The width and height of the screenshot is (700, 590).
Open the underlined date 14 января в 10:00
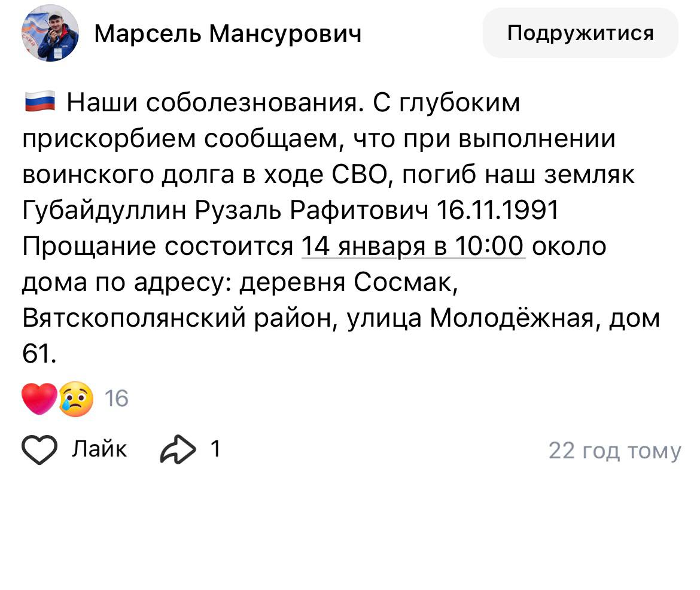[413, 247]
